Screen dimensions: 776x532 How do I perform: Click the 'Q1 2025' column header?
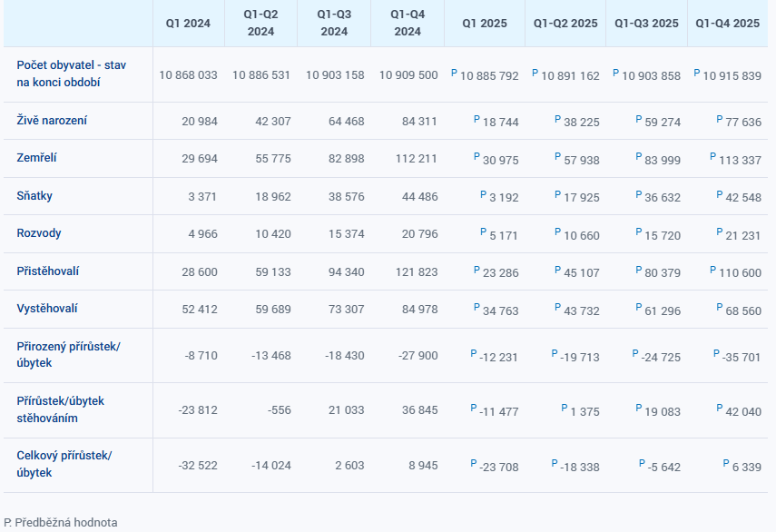coord(485,24)
